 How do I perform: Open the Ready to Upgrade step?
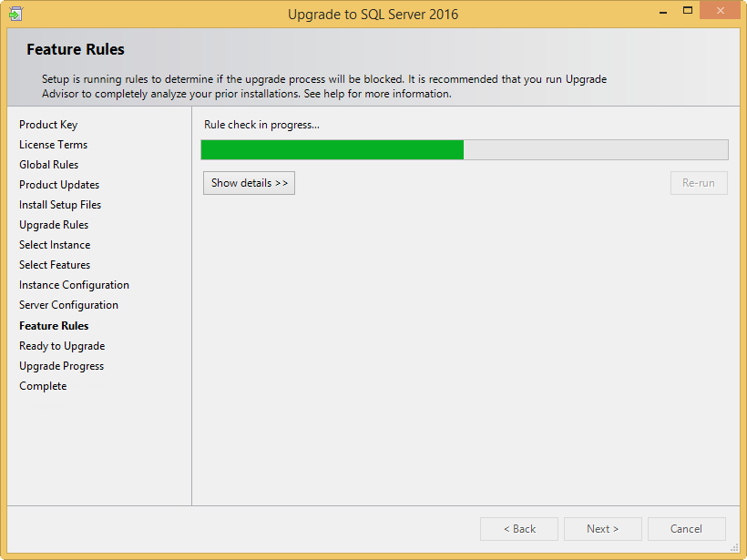click(x=62, y=346)
